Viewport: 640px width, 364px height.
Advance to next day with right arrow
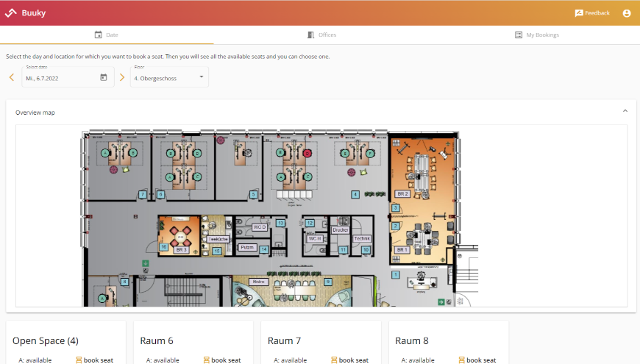tap(122, 77)
